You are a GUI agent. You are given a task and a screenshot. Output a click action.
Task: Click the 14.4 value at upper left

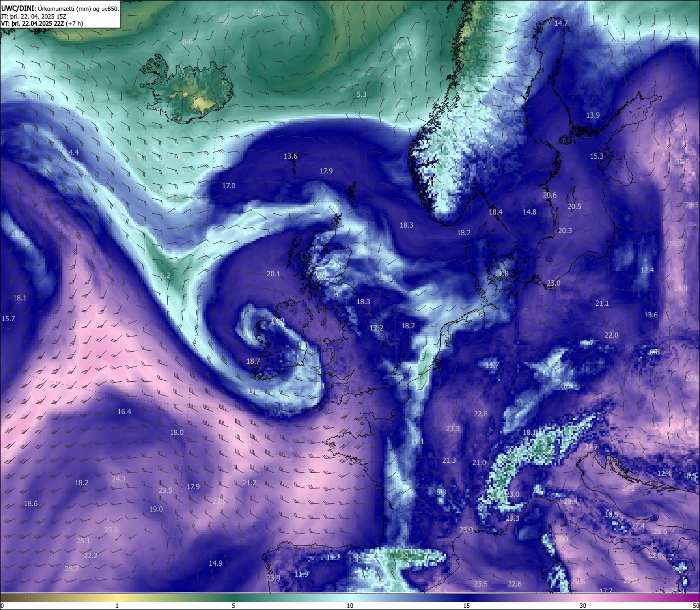(72, 152)
